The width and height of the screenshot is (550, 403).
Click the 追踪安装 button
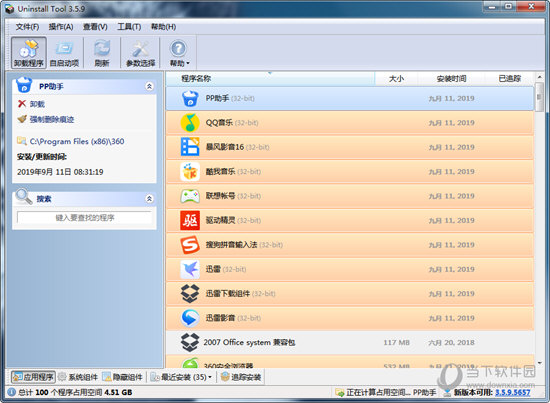tap(241, 377)
